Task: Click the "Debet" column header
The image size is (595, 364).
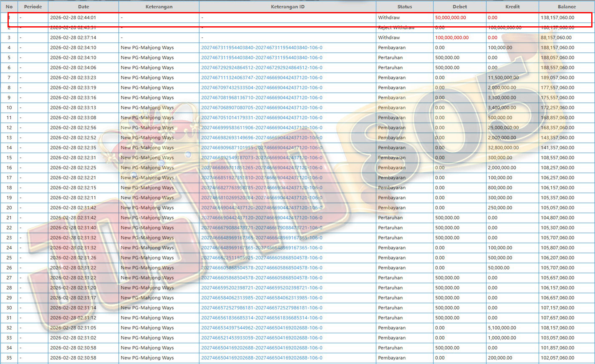Action: (459, 7)
